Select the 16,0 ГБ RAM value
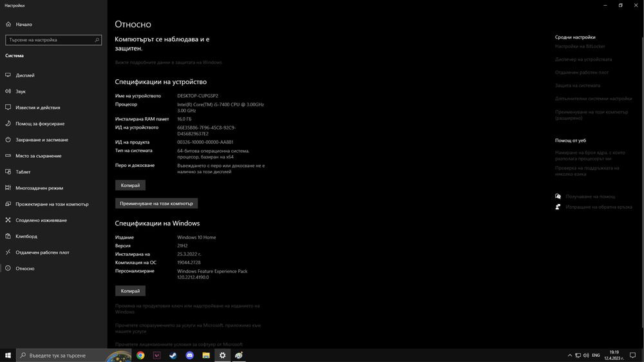This screenshot has width=644, height=362. 184,119
